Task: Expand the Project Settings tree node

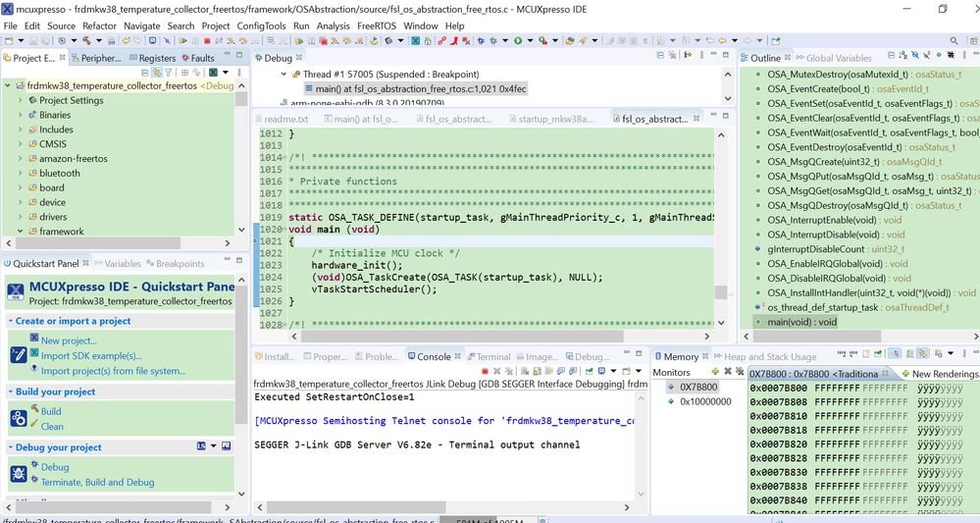Action: 20,100
